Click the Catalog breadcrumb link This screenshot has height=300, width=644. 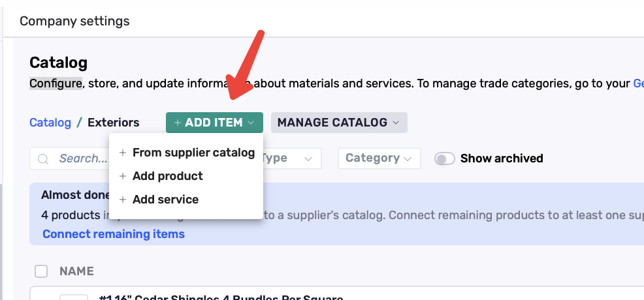[50, 123]
